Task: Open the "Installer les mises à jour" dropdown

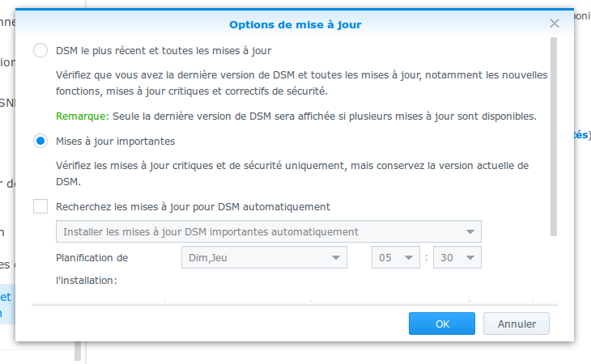Action: [x=268, y=231]
